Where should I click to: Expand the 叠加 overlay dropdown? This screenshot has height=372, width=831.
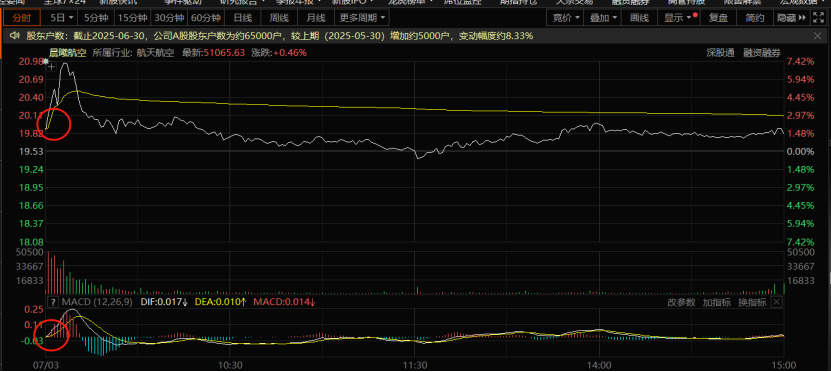pyautogui.click(x=603, y=17)
